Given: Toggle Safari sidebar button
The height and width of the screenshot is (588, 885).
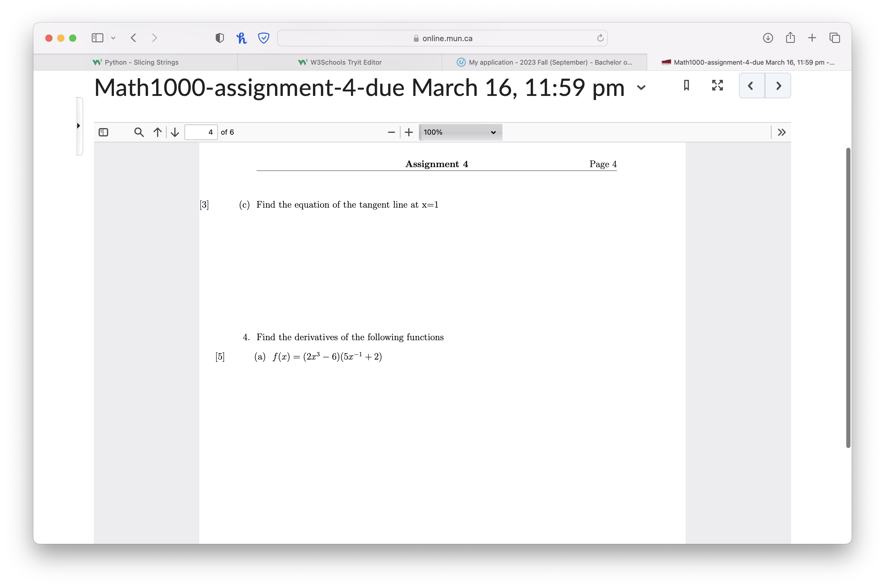Looking at the screenshot, I should (97, 38).
